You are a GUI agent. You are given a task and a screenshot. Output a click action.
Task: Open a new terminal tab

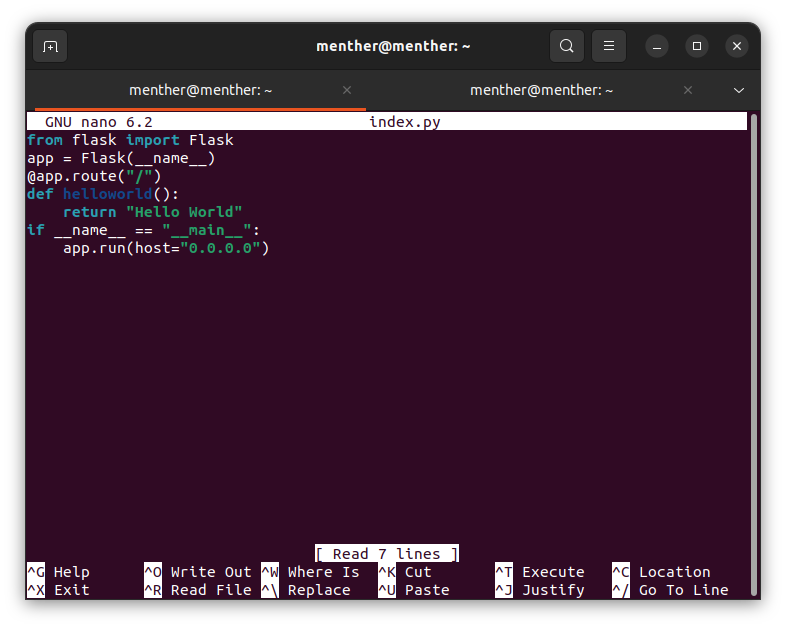pos(50,47)
